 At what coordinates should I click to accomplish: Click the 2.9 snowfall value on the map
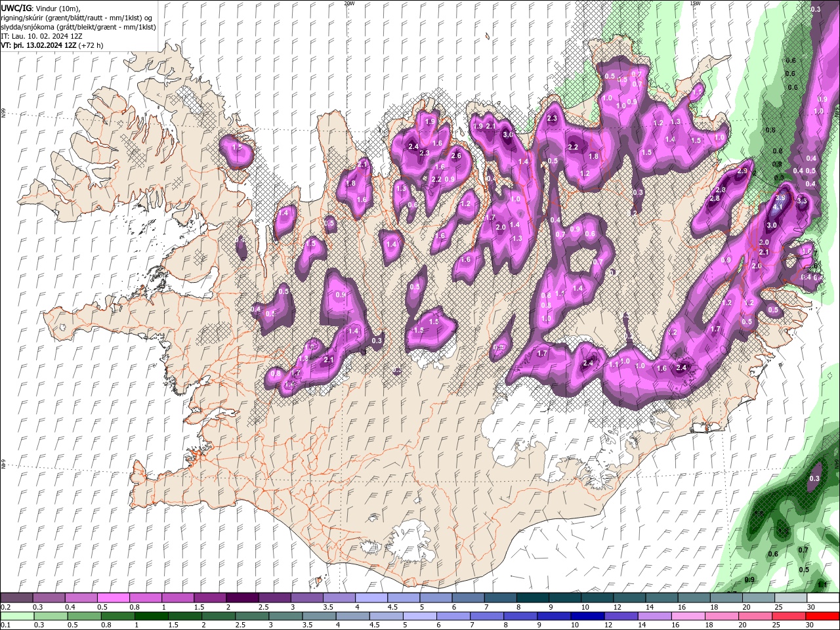click(742, 171)
